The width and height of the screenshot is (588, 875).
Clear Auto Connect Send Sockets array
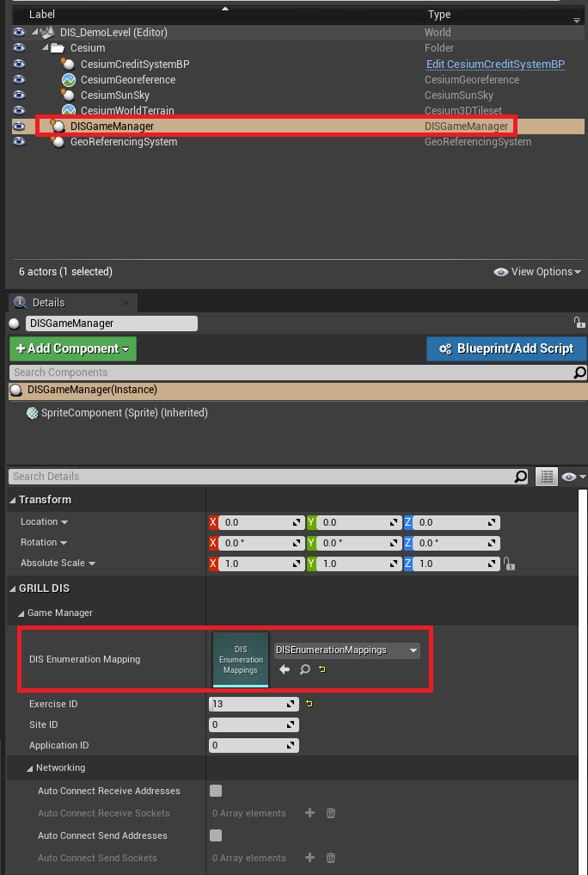pyautogui.click(x=330, y=858)
